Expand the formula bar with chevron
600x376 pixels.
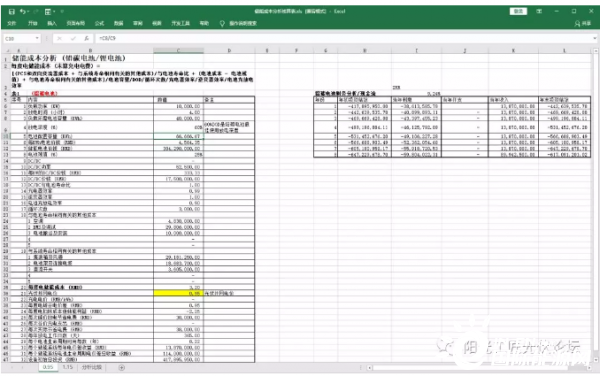(x=594, y=38)
